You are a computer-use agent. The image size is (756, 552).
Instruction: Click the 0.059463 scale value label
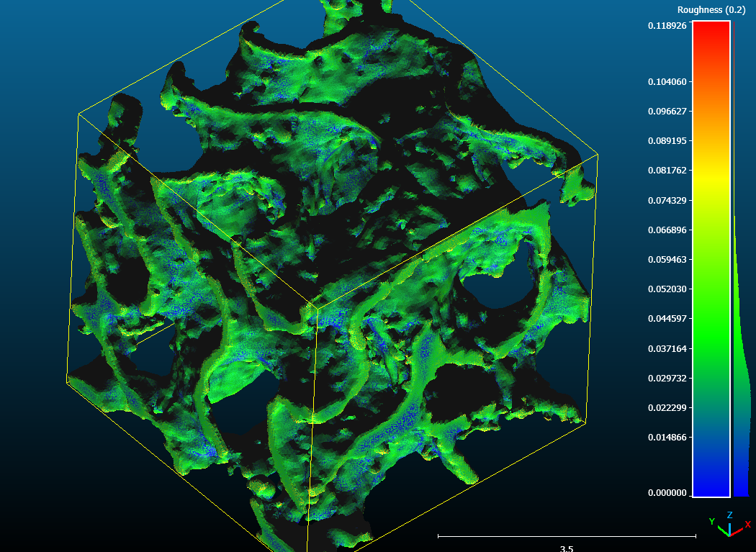coord(667,259)
